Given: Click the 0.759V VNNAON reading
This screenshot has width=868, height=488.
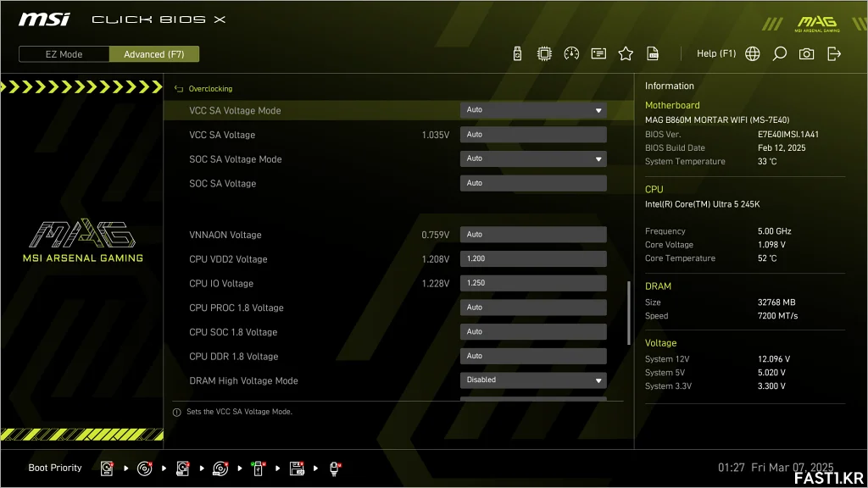Looking at the screenshot, I should [435, 236].
